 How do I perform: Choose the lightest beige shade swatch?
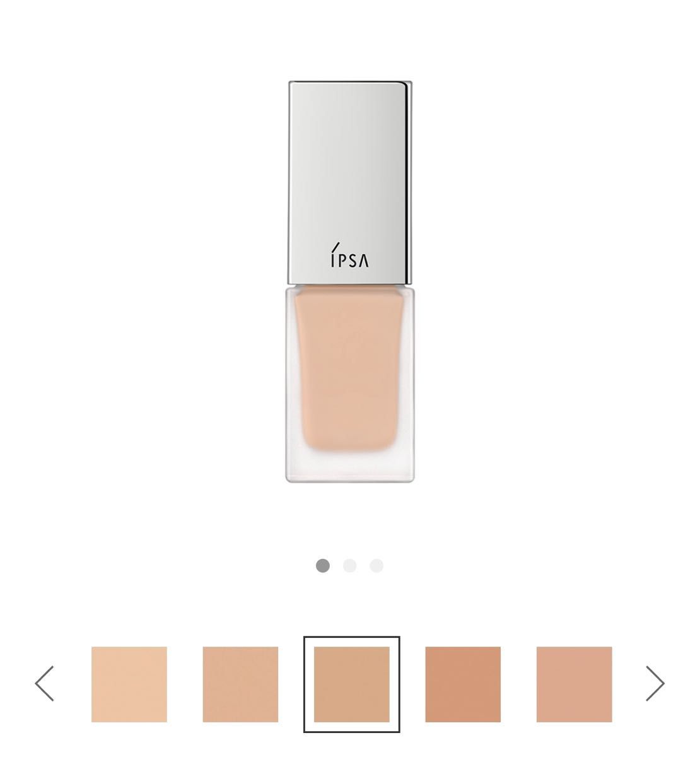[x=129, y=684]
